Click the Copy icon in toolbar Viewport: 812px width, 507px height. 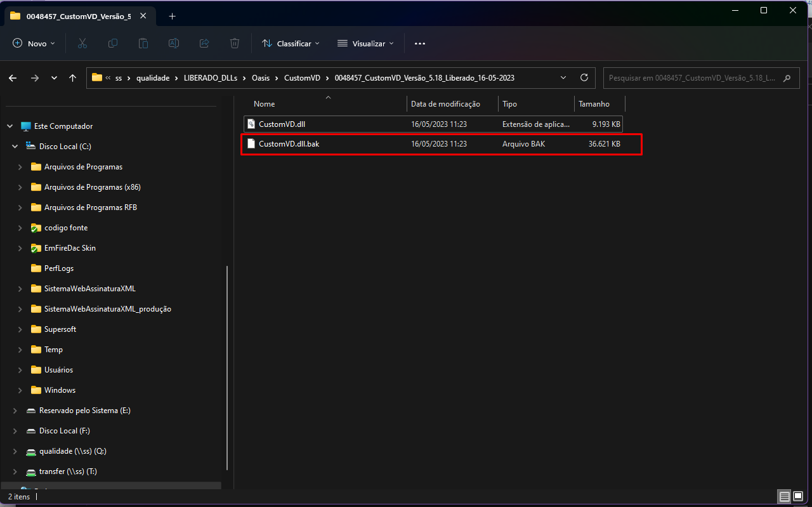(x=113, y=43)
